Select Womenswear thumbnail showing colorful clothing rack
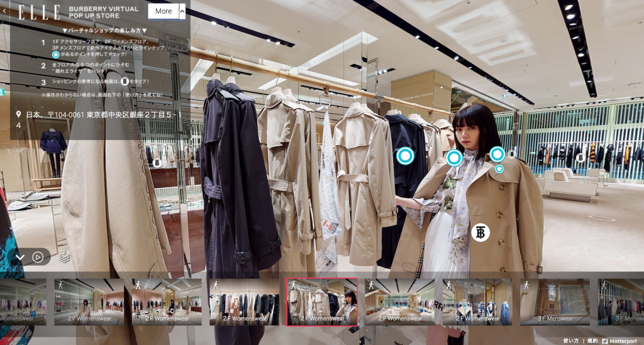This screenshot has height=345, width=644. (x=245, y=302)
